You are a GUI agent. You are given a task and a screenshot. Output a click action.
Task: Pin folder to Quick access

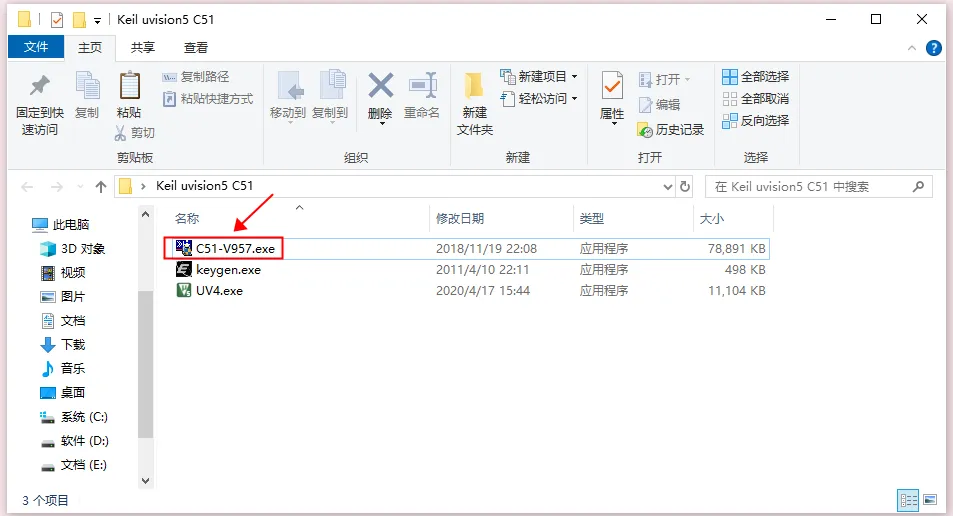pos(40,105)
